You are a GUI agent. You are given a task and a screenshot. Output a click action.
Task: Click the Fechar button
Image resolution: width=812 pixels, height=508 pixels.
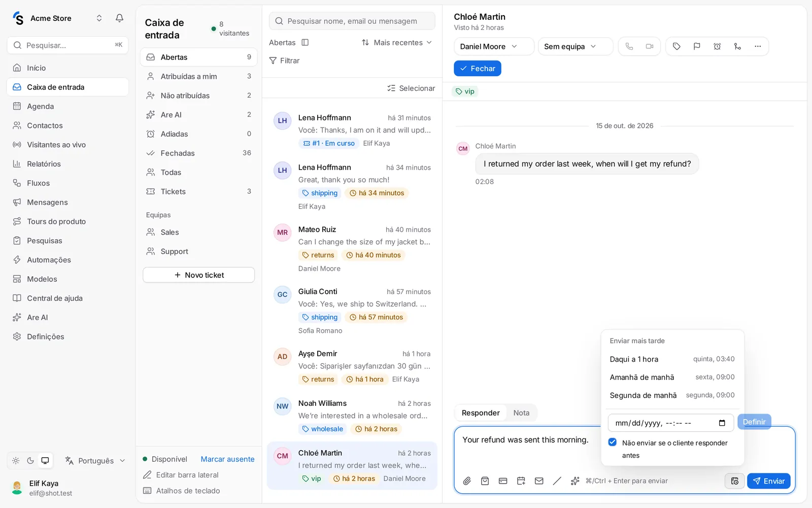[478, 69]
